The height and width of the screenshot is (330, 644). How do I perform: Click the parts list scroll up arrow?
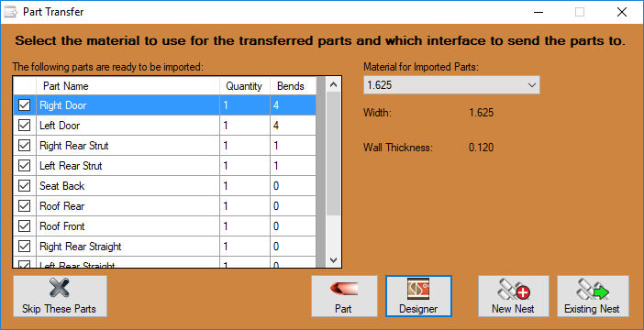pos(333,84)
